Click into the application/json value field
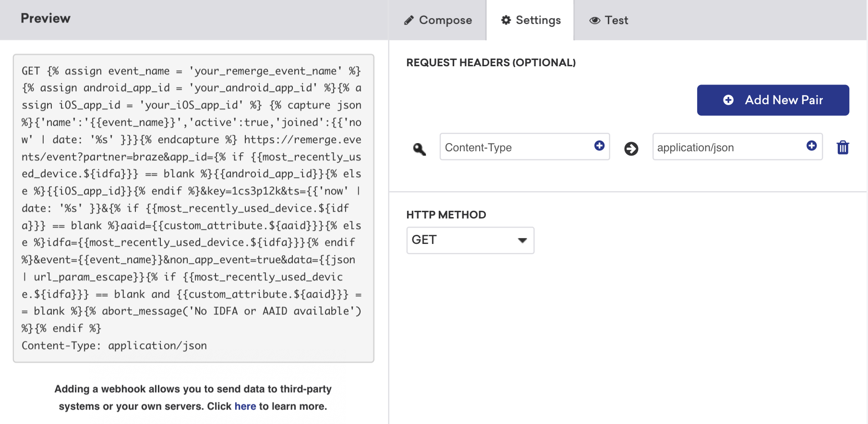This screenshot has width=868, height=424. pos(737,147)
